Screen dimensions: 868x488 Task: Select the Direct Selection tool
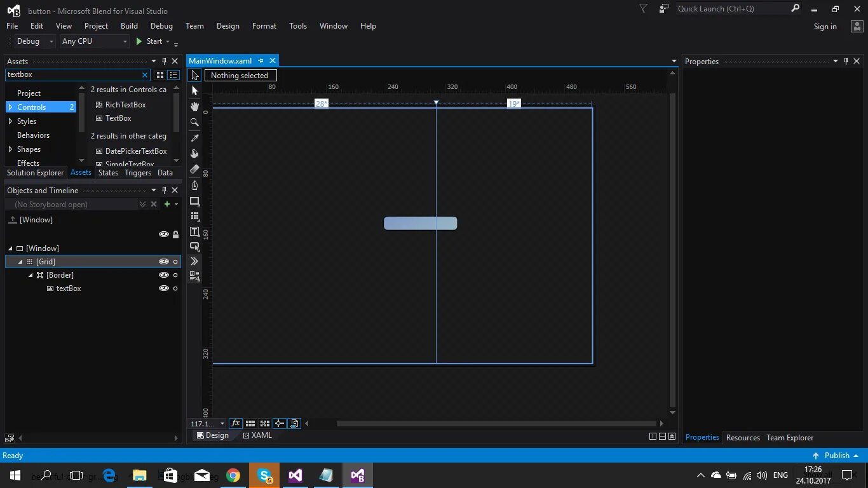tap(194, 91)
